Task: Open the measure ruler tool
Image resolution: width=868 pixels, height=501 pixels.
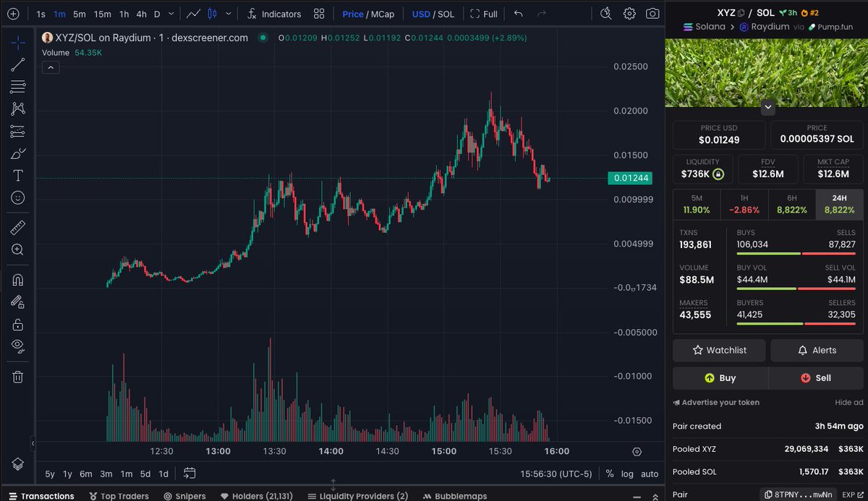Action: coord(17,227)
